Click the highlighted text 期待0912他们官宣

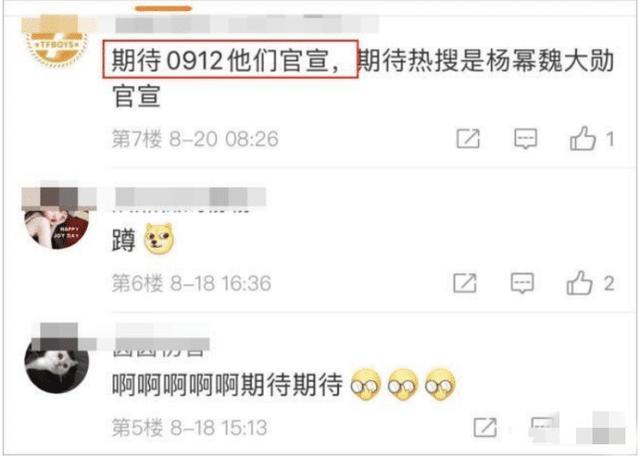click(x=230, y=60)
